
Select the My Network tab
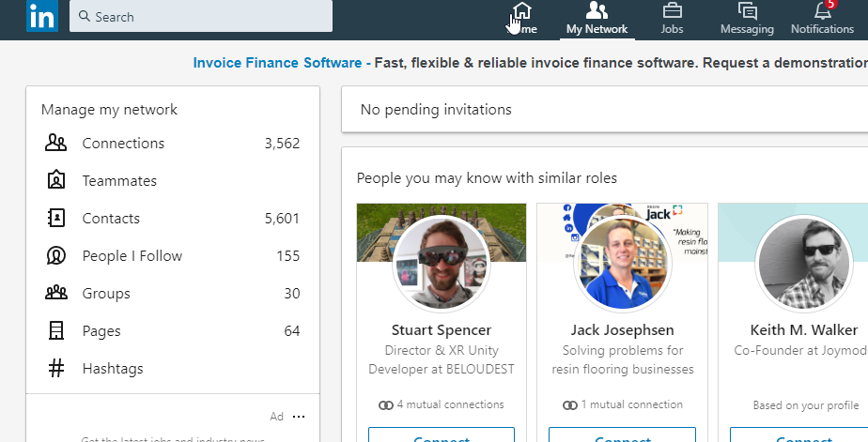click(597, 19)
